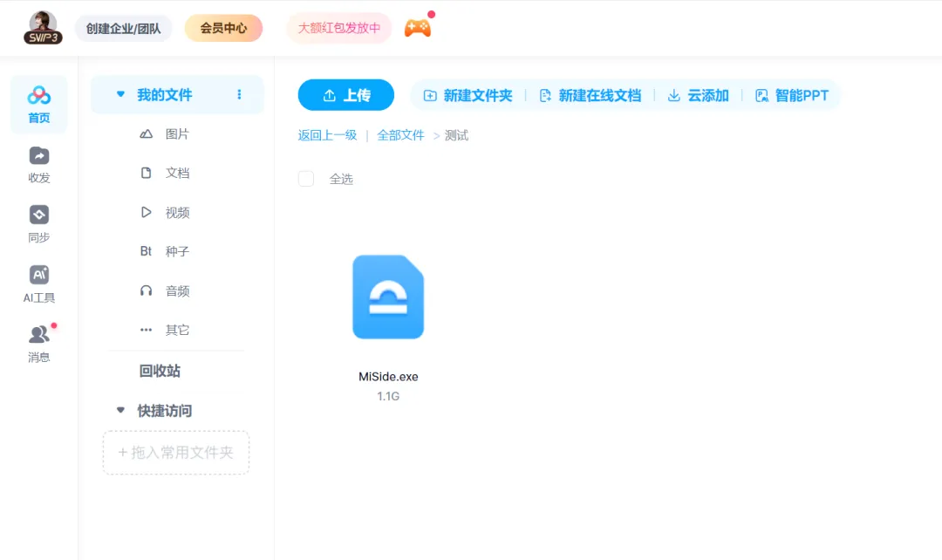
Task: Click the 文档 document icon
Action: tap(146, 173)
